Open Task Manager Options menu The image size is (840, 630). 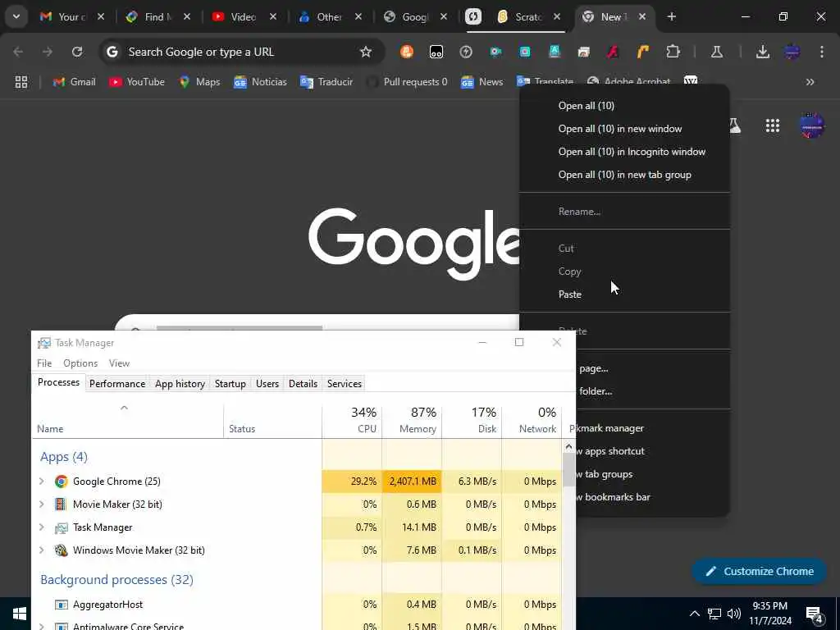[x=80, y=363]
